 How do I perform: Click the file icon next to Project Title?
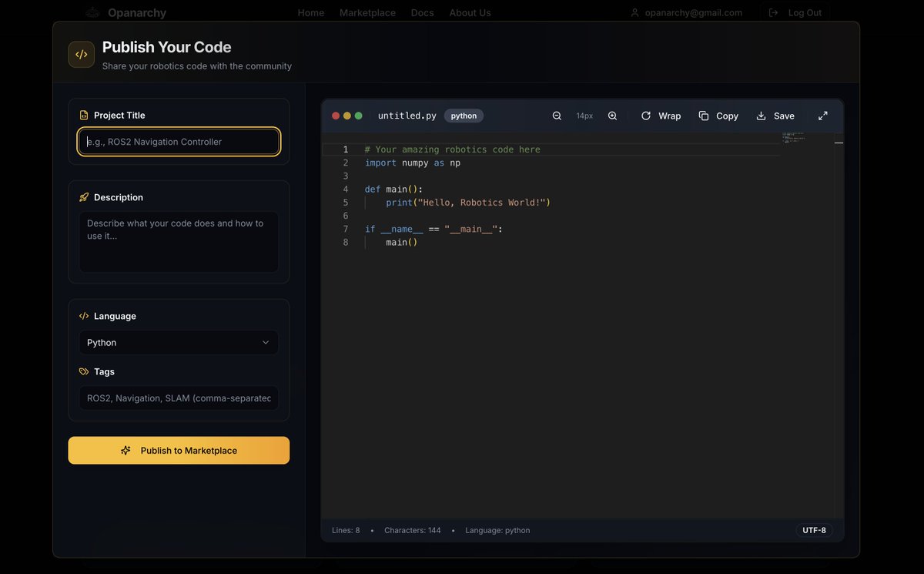[84, 116]
